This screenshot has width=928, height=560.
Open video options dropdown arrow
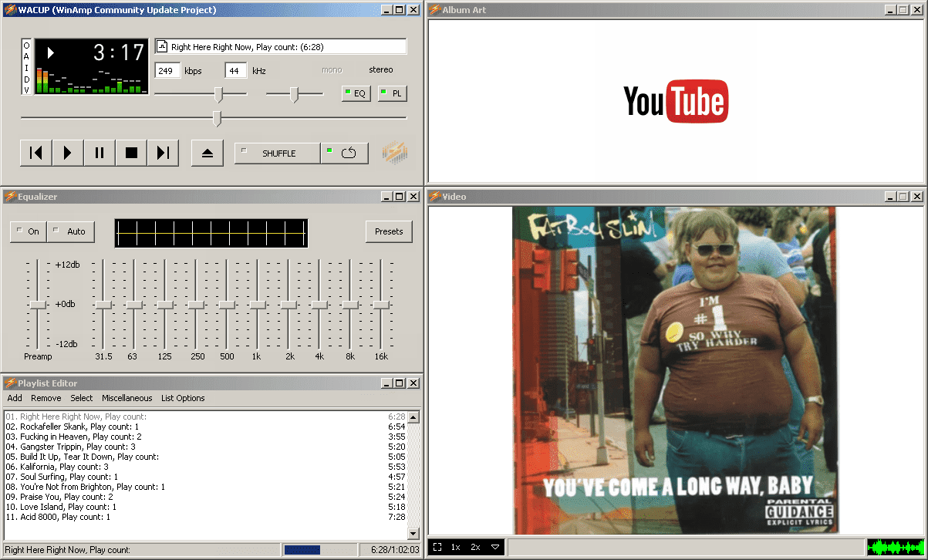tap(495, 547)
